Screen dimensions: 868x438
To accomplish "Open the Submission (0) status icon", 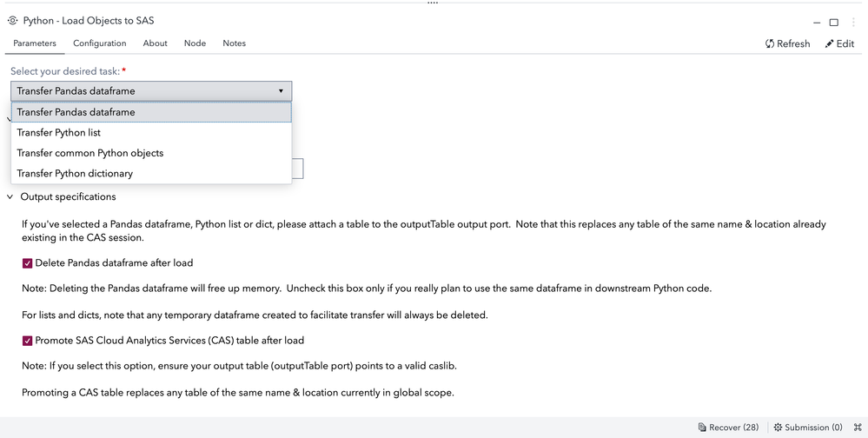I will [x=778, y=428].
